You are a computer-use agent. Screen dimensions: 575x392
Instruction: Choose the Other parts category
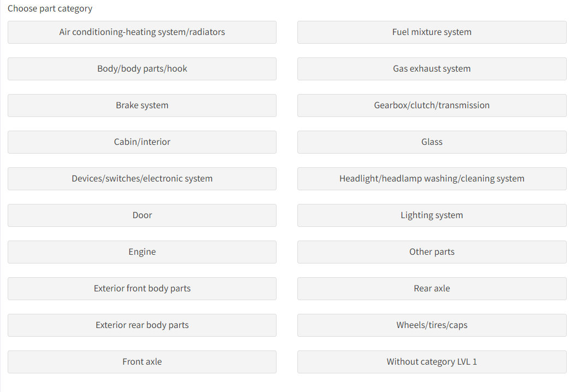pos(432,252)
